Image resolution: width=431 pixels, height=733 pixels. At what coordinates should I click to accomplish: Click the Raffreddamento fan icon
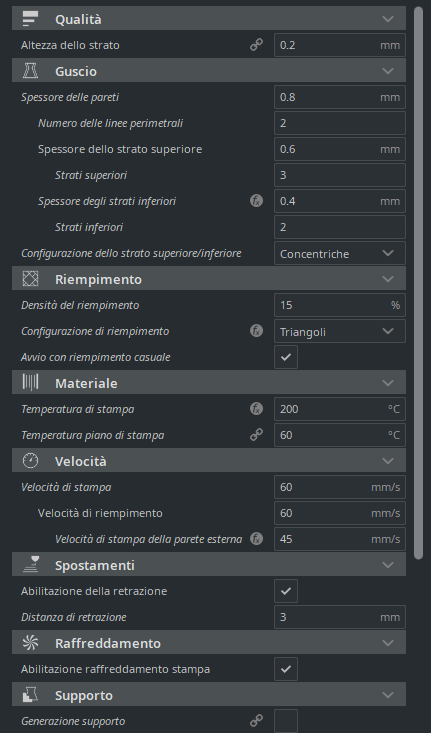tap(30, 643)
